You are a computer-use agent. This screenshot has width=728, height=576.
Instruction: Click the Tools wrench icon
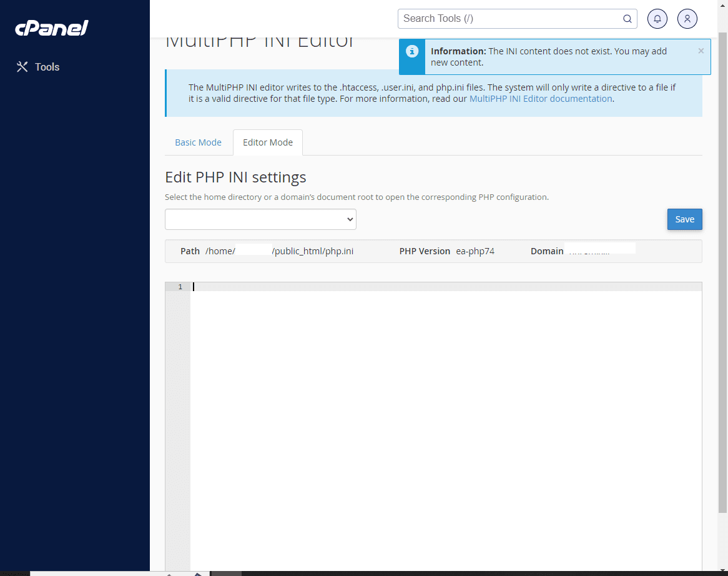[22, 67]
